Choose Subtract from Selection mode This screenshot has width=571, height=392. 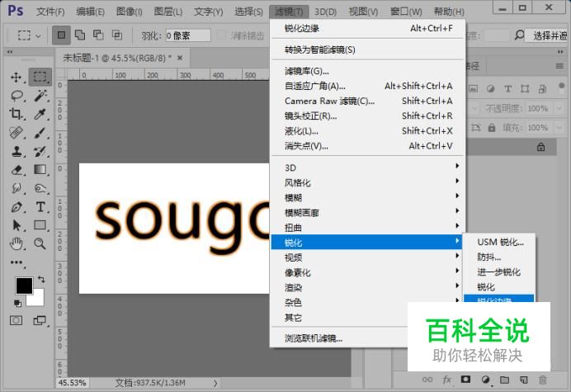98,35
